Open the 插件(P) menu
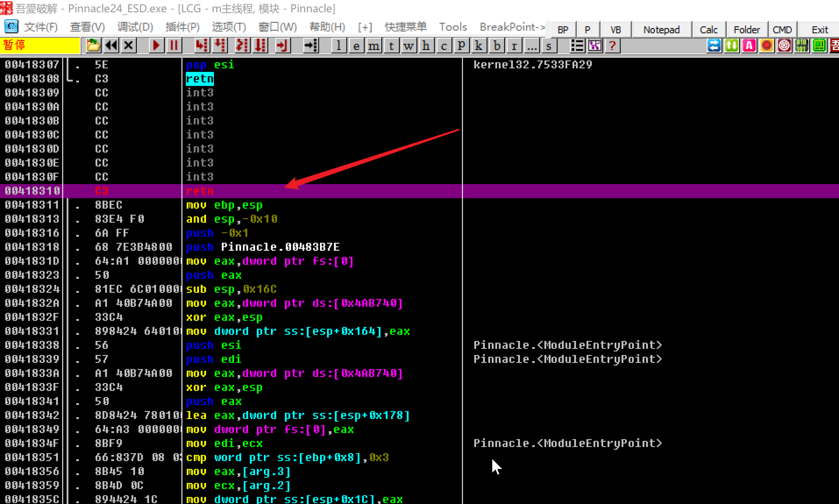The height and width of the screenshot is (504, 839). point(182,27)
